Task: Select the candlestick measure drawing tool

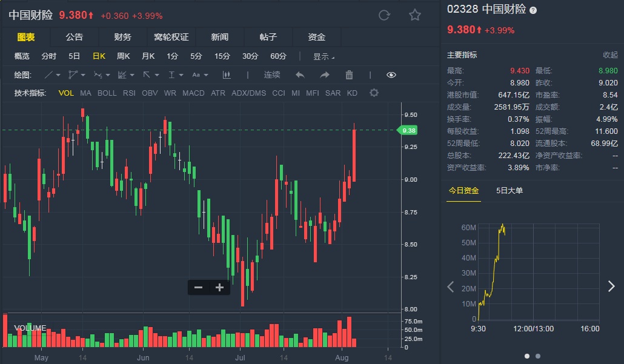Action: (x=227, y=75)
